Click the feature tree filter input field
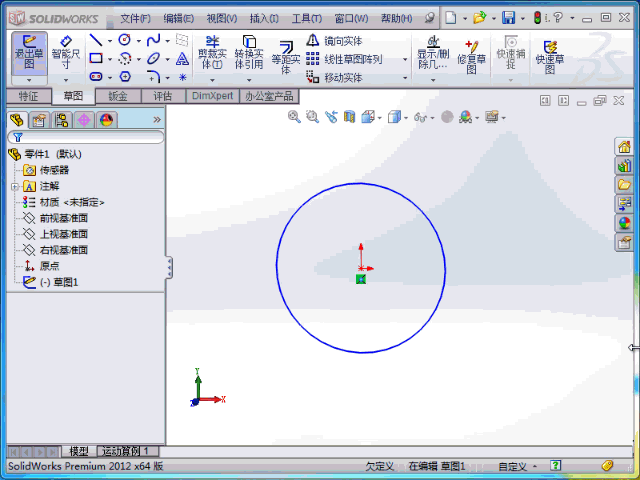The image size is (640, 480). pyautogui.click(x=86, y=138)
